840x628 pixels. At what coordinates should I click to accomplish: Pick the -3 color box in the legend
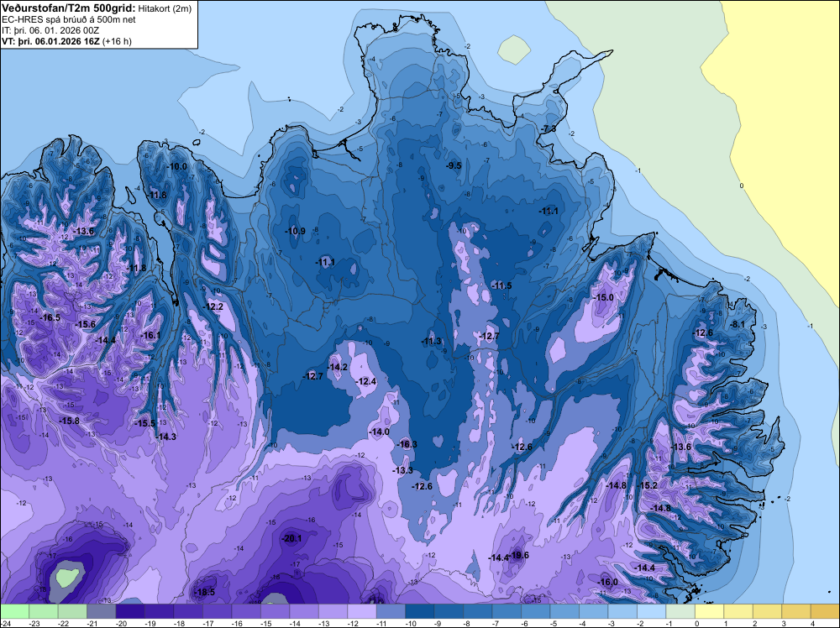(622, 611)
